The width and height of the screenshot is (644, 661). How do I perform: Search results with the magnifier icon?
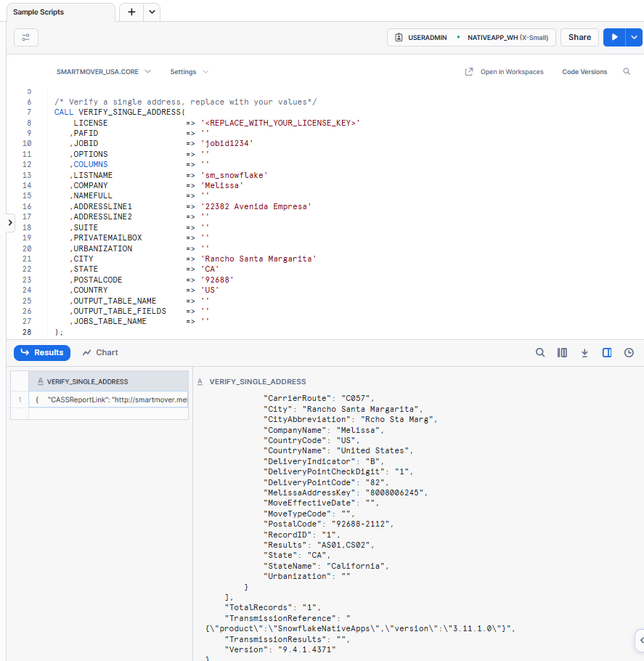[x=540, y=353]
